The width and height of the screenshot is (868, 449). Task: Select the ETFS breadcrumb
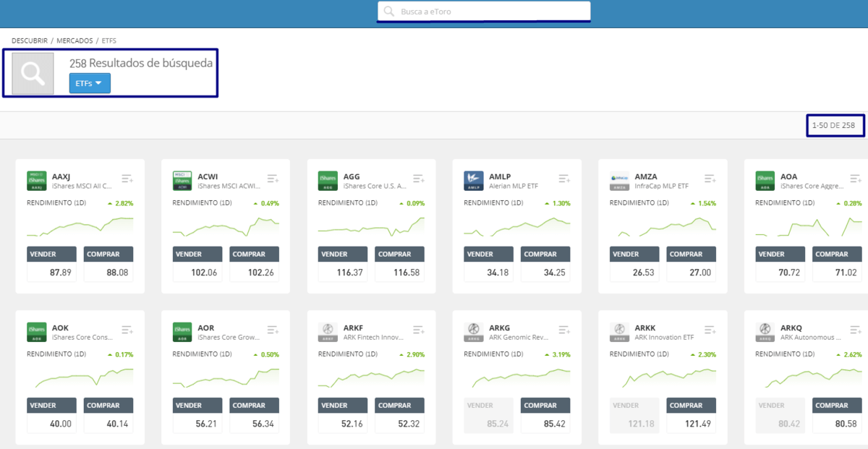109,40
